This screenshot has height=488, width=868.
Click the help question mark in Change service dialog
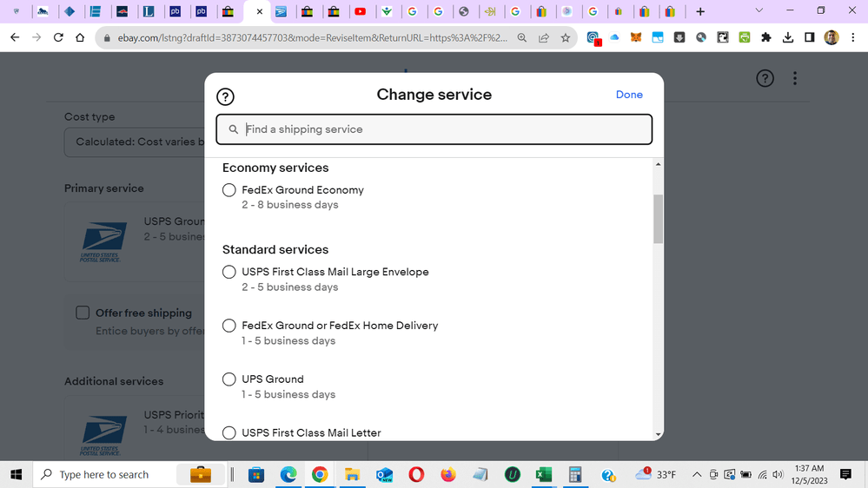(x=225, y=97)
